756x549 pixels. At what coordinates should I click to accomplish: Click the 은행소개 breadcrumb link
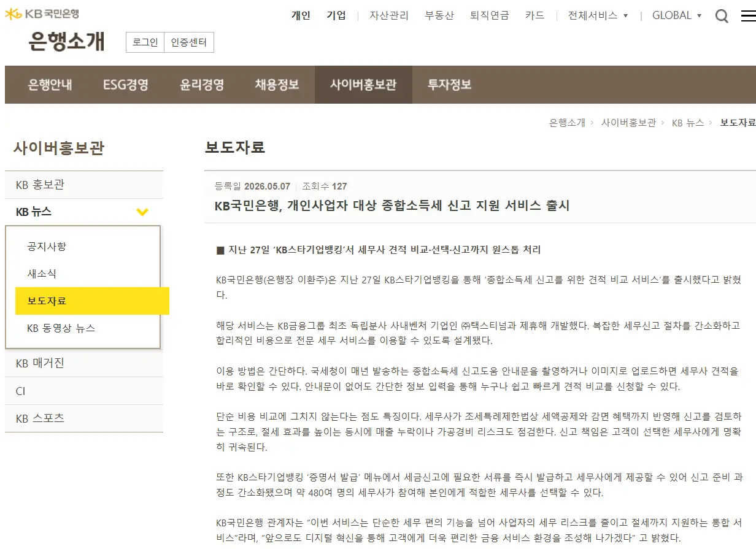[x=567, y=123]
